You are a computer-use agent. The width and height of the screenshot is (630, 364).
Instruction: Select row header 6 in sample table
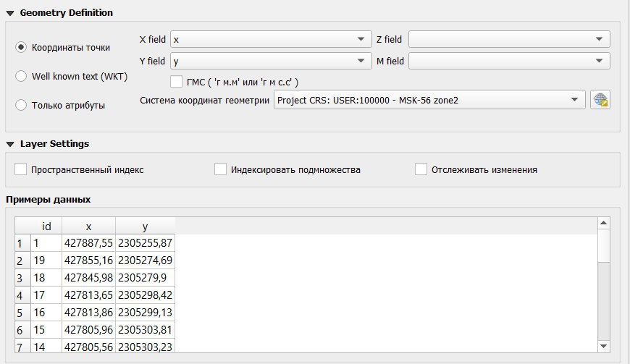point(23,330)
